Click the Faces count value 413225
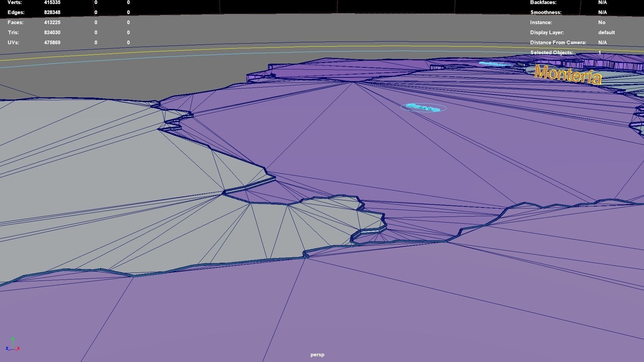The width and height of the screenshot is (644, 362). (x=52, y=22)
